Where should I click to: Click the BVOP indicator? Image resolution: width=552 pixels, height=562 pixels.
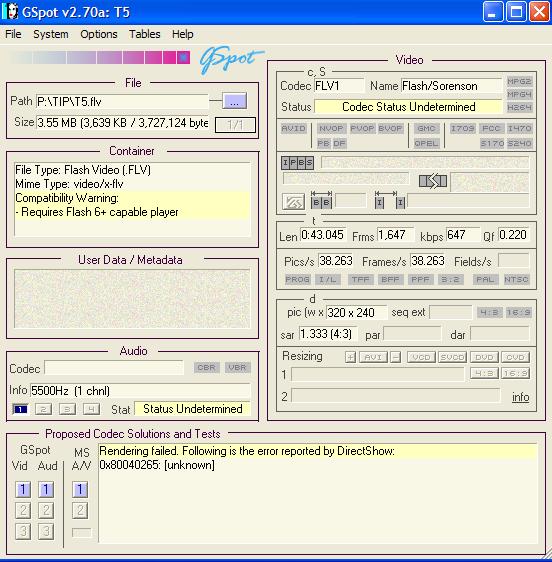click(390, 128)
